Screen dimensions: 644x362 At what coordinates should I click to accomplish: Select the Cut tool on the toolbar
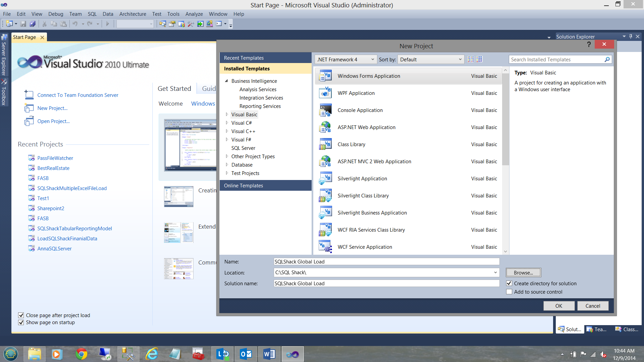point(44,24)
